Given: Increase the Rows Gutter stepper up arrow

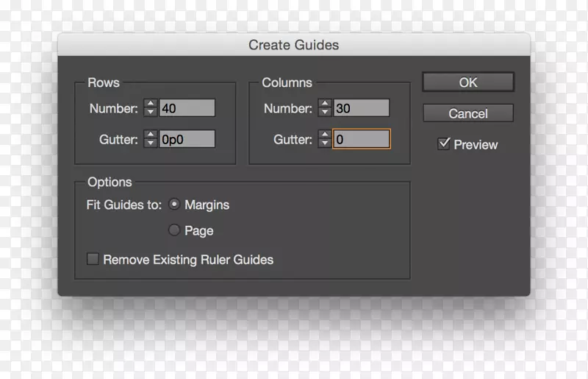Looking at the screenshot, I should pyautogui.click(x=151, y=135).
